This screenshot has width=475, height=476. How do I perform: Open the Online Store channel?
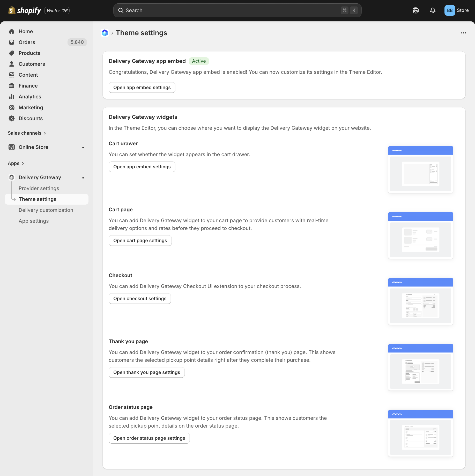tap(33, 147)
